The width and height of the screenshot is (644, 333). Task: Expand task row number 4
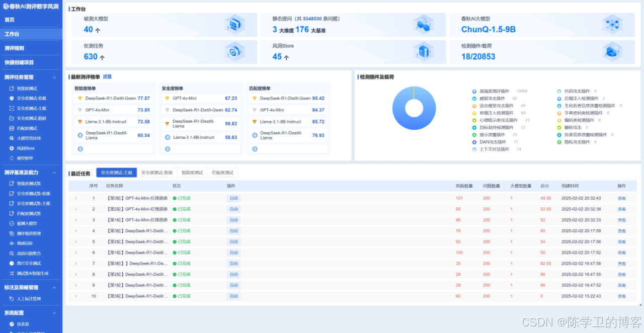point(76,231)
